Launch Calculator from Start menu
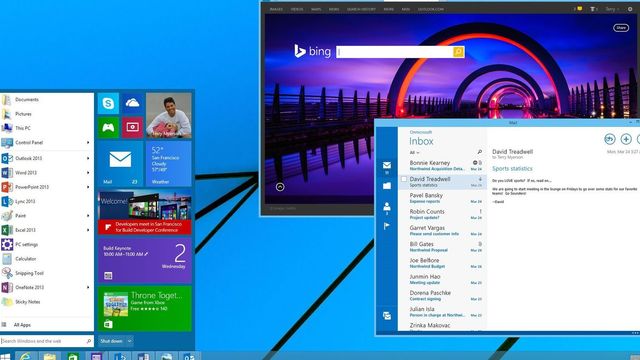The width and height of the screenshot is (640, 360). [46, 259]
